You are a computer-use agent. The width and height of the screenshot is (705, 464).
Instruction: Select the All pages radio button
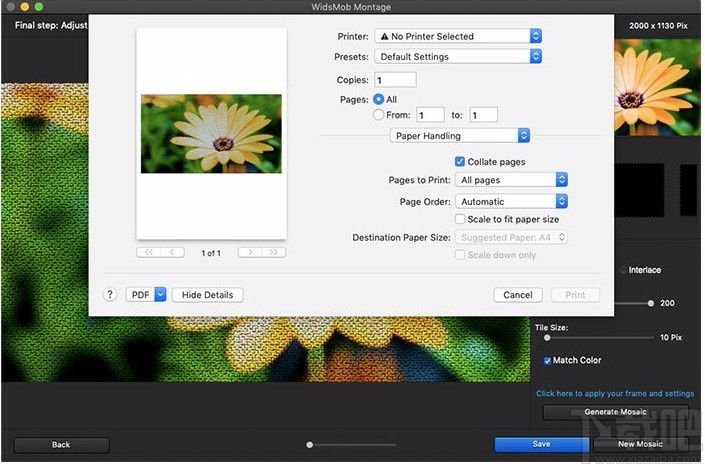click(x=379, y=99)
